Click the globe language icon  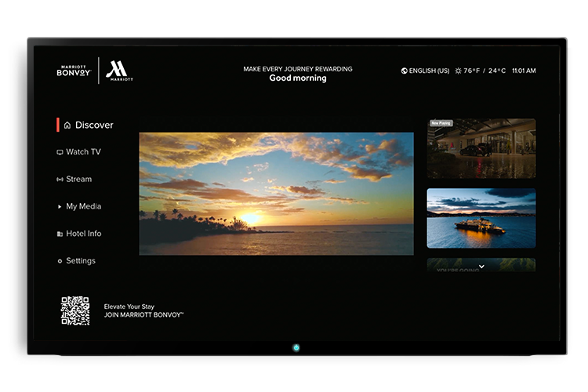404,71
